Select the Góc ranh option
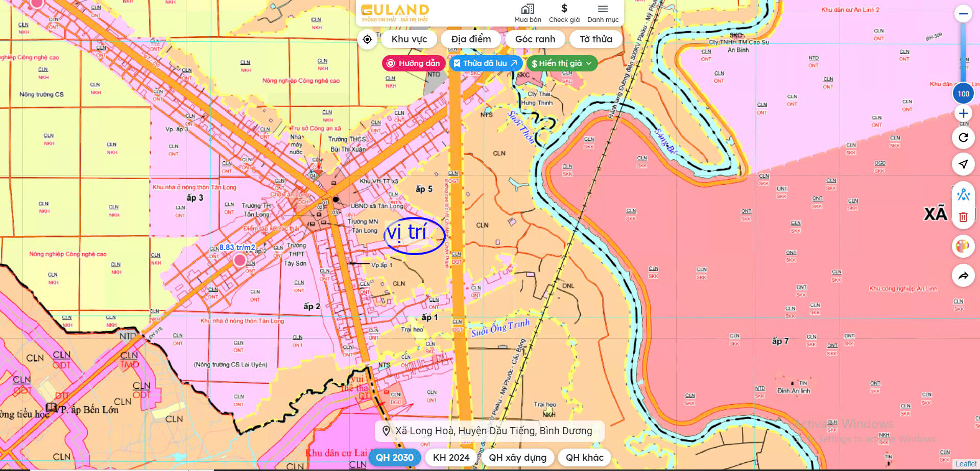Screen dimensions: 980x471 [x=535, y=39]
